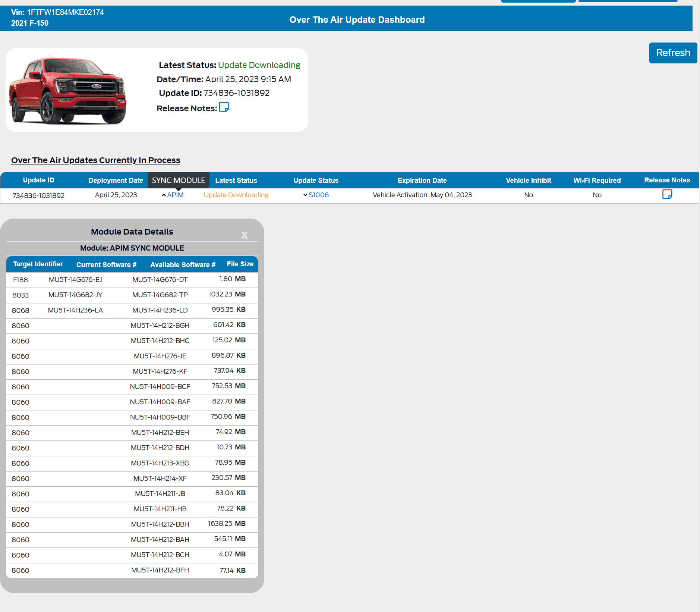Screen dimensions: 700x612
Task: Click available software MU5T-14H212-BEH
Action: (160, 433)
